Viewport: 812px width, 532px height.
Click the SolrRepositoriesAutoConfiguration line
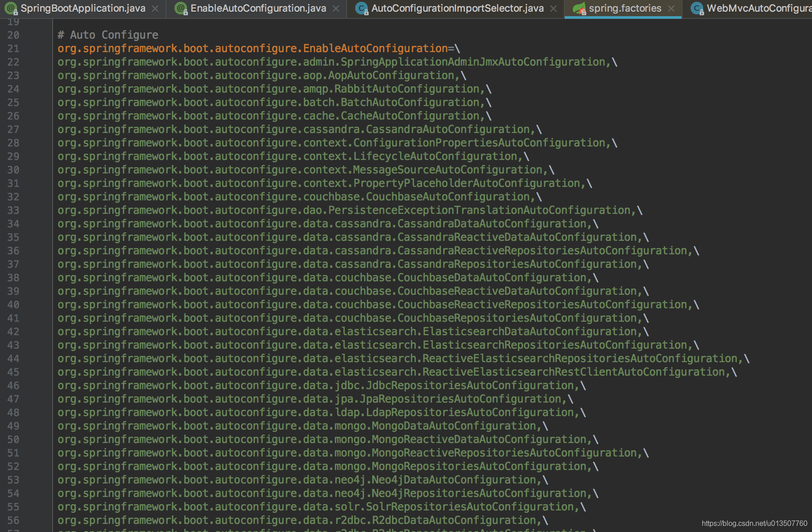coord(321,507)
